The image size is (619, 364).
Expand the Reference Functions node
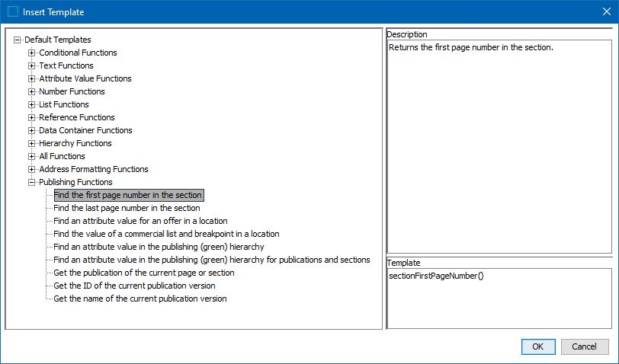31,117
